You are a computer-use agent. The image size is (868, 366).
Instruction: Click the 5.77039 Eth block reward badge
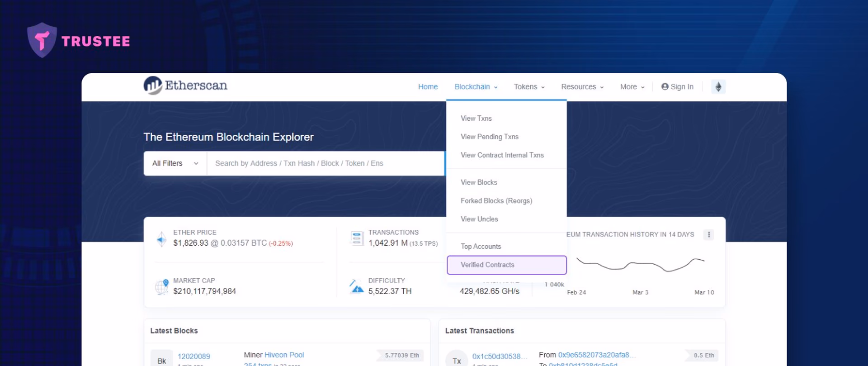[401, 356]
